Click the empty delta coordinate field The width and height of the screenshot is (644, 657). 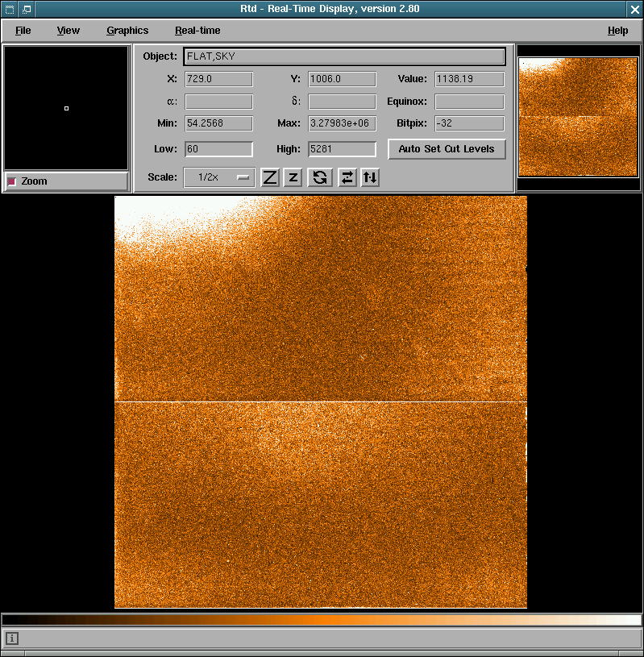pos(342,102)
